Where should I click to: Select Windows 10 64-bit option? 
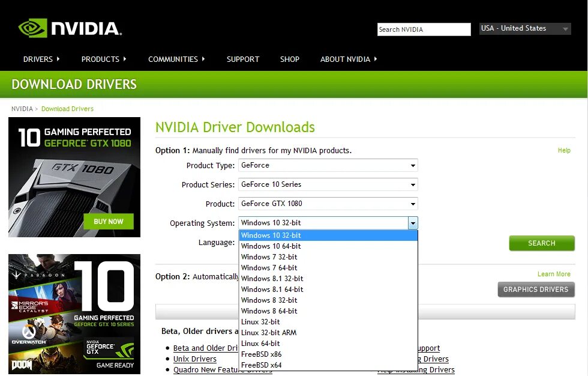(x=328, y=246)
